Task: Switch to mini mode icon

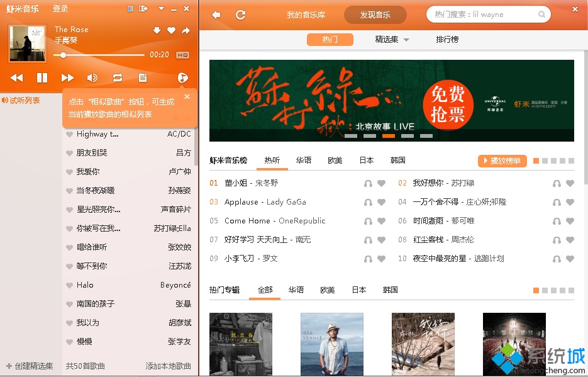Action: [143, 8]
